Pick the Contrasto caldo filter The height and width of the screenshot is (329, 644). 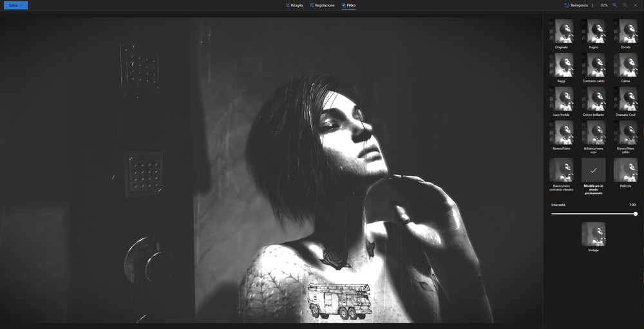click(593, 65)
